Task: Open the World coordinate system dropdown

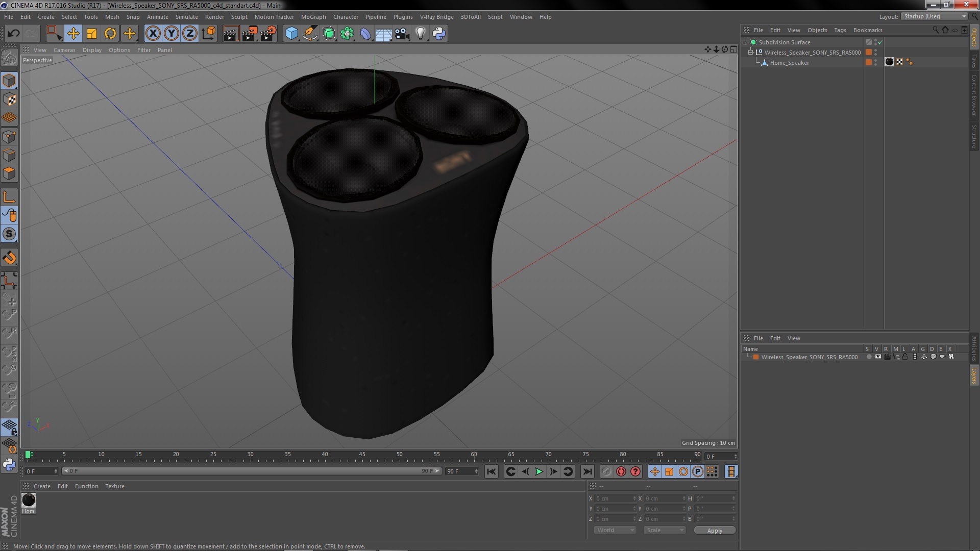Action: pyautogui.click(x=615, y=530)
